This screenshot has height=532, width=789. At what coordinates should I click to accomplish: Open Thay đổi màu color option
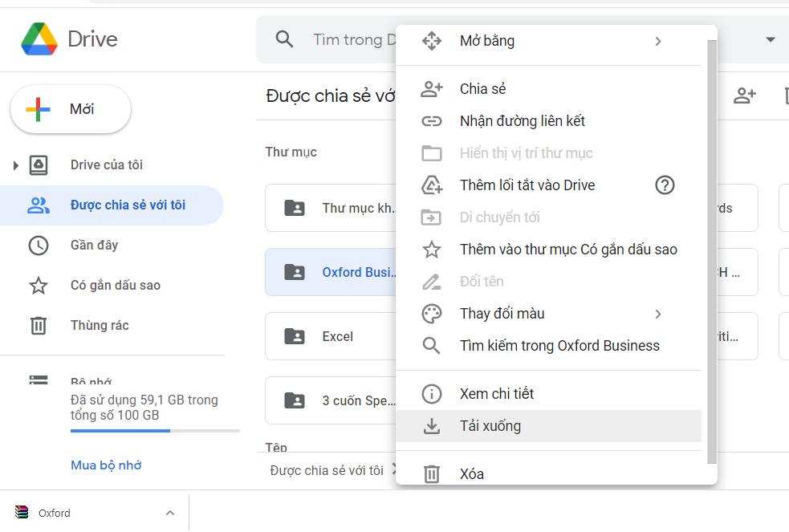(502, 314)
